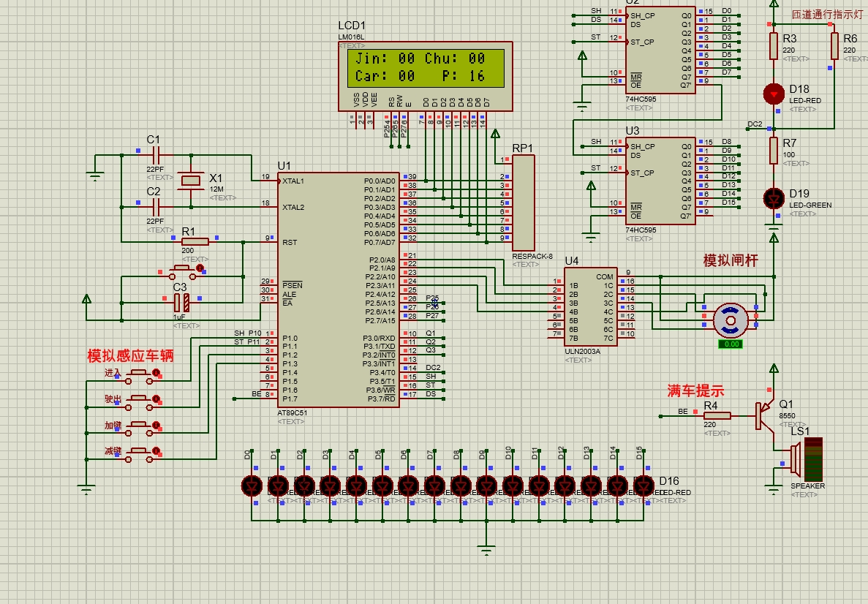Select the RESPACK-8 resistor pack RP1

tap(523, 203)
